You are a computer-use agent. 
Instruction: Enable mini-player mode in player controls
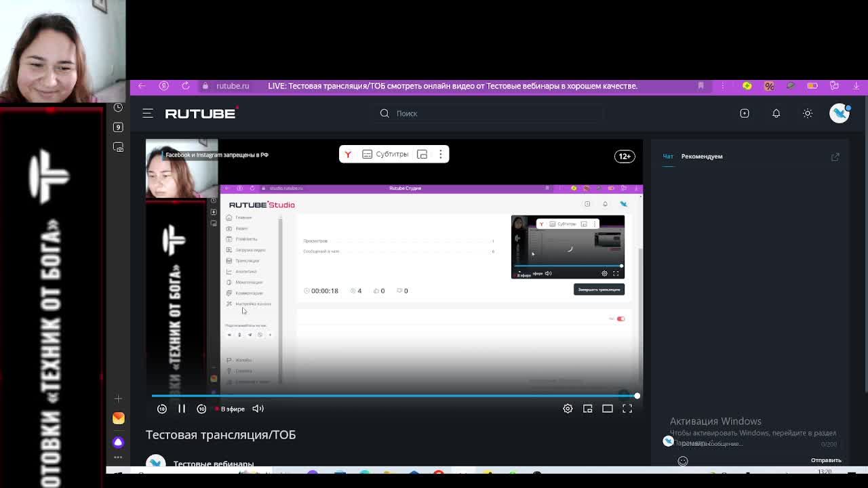point(588,409)
